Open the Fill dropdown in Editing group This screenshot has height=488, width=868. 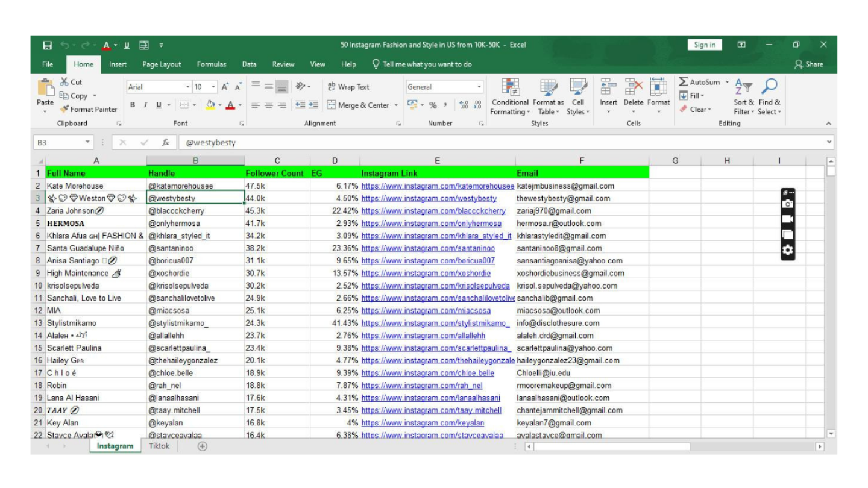[x=692, y=96]
